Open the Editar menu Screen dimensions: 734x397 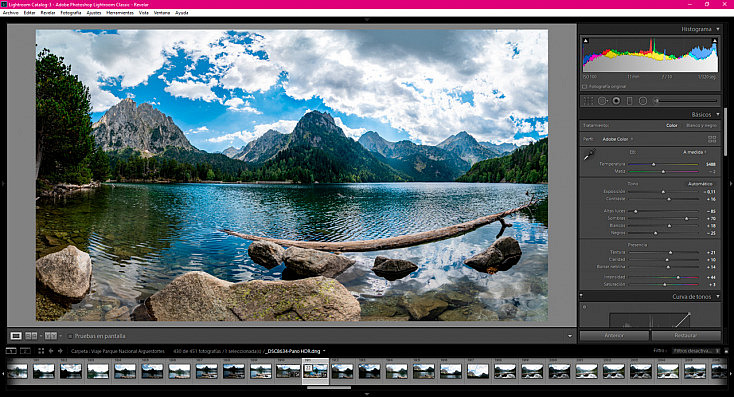point(29,13)
